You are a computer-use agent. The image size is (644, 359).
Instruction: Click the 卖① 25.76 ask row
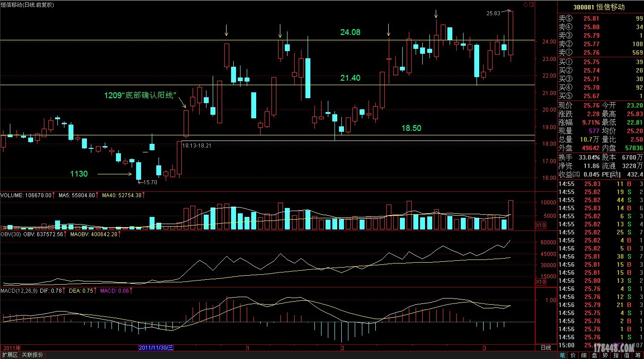point(600,52)
